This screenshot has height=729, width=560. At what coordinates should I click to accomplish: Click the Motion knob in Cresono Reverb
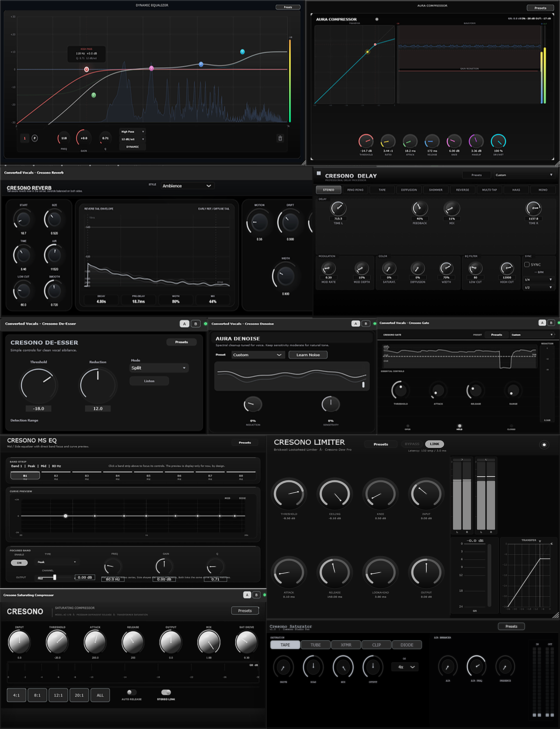click(x=259, y=222)
